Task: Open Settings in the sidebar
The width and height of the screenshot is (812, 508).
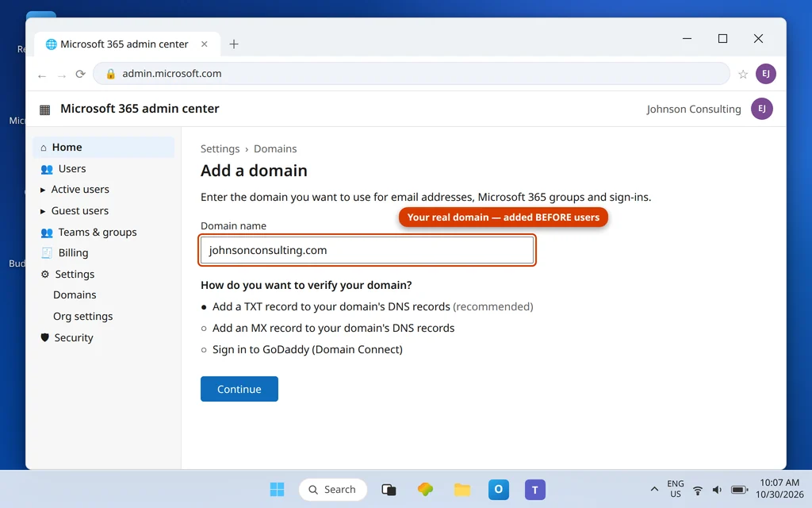Action: point(75,274)
